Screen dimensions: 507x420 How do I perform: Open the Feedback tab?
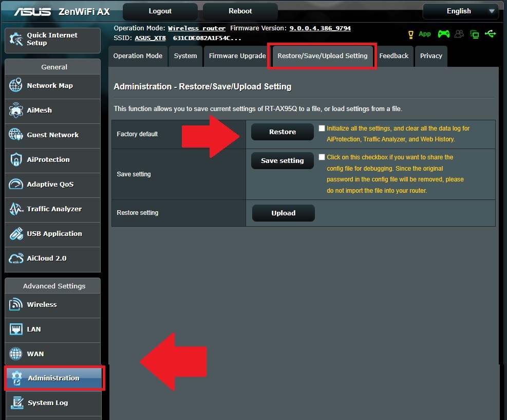[394, 56]
